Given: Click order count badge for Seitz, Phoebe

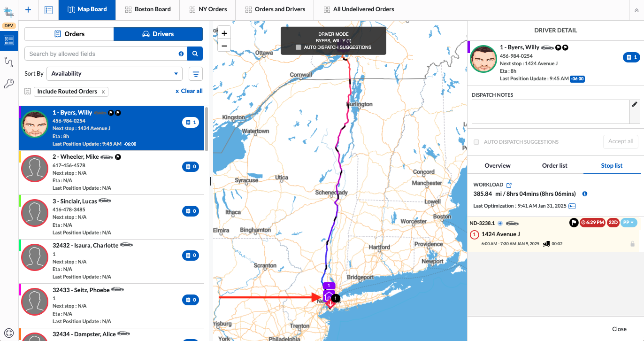Looking at the screenshot, I should (190, 300).
